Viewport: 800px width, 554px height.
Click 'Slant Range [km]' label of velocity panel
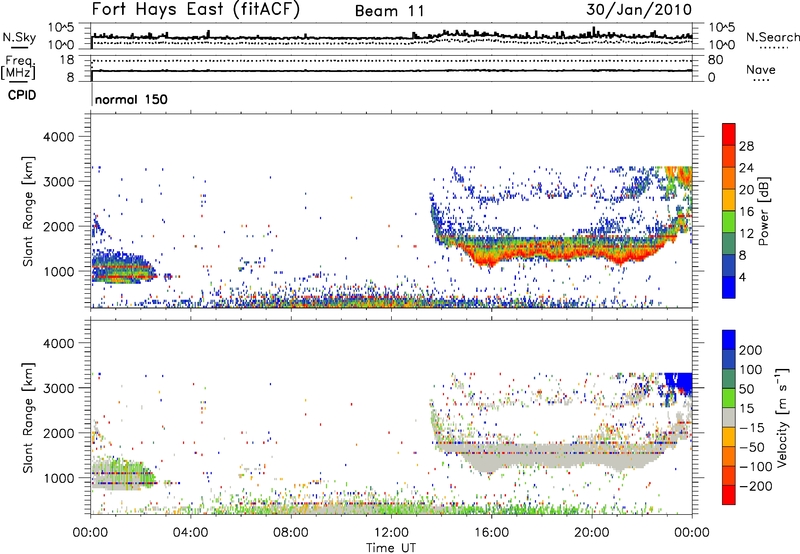click(x=28, y=418)
